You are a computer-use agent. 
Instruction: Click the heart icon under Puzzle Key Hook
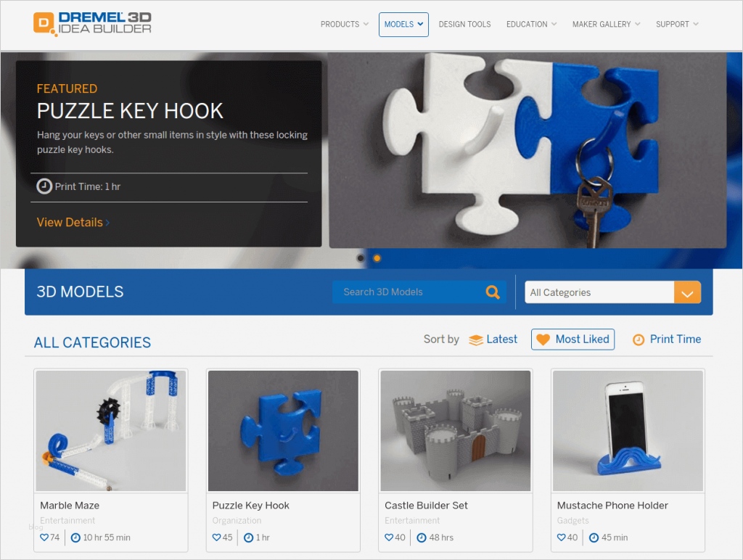pos(216,538)
